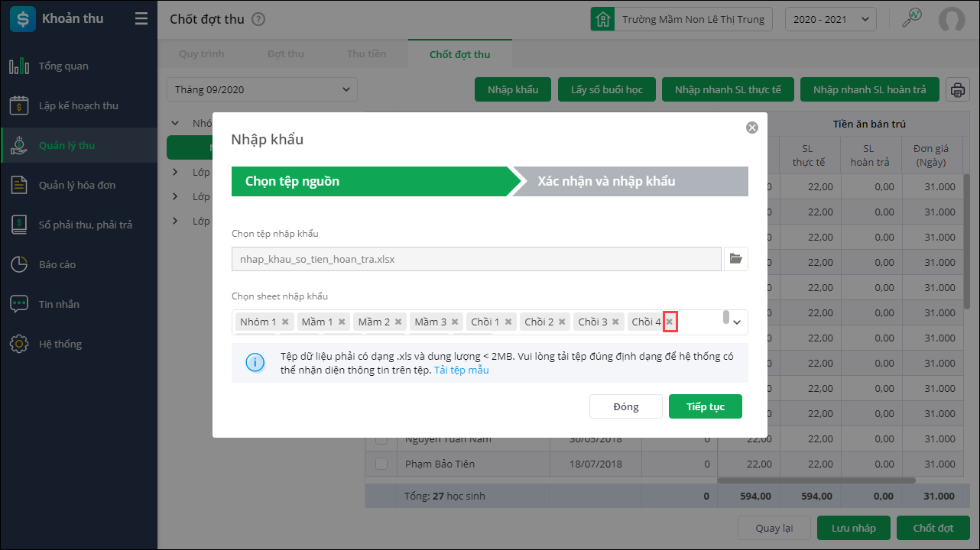Click student name Nguyễn Tuấn Nam
The image size is (980, 550).
click(x=448, y=439)
